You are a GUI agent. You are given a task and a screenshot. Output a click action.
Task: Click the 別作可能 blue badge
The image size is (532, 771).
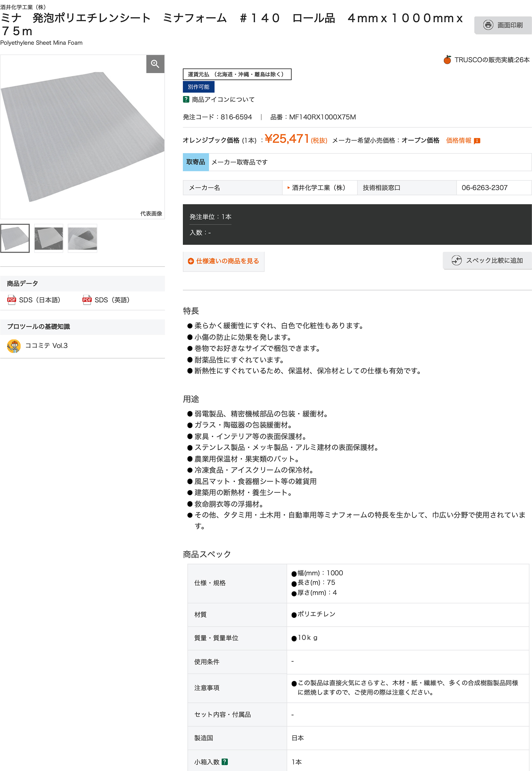[198, 87]
